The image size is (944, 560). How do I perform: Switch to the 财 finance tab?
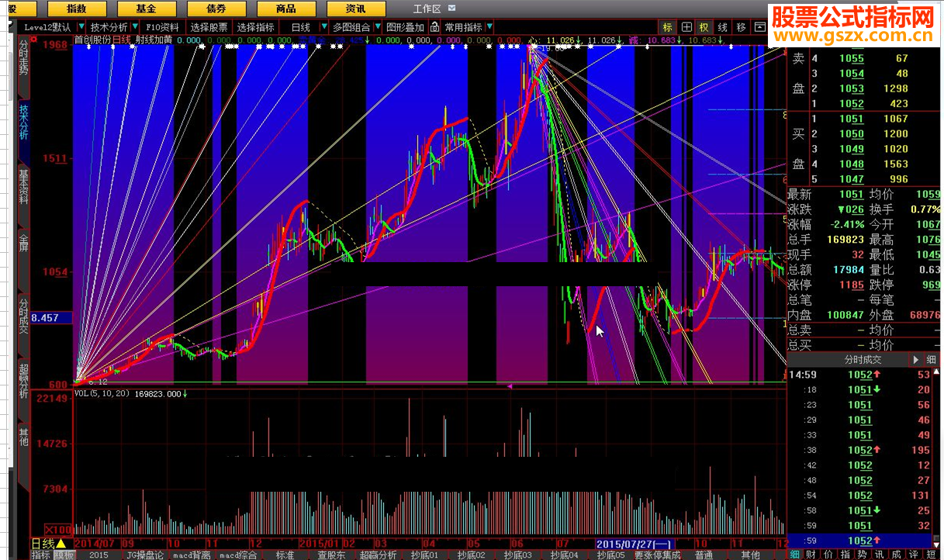click(x=811, y=555)
